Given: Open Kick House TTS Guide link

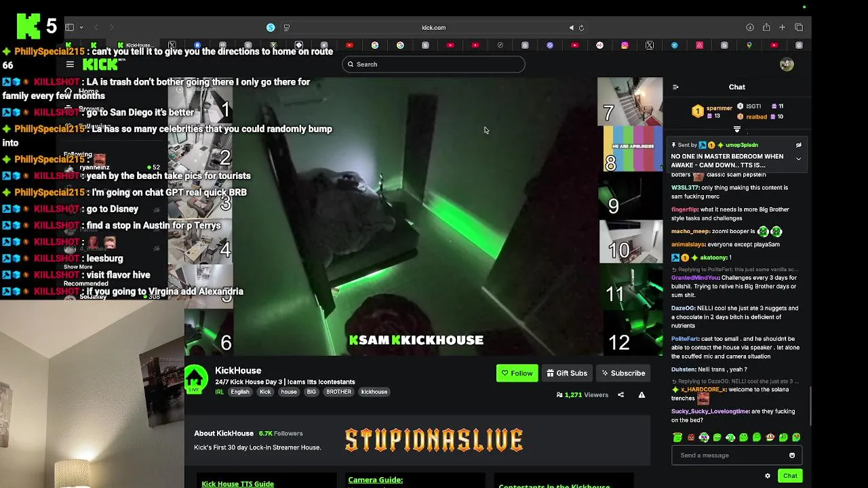Looking at the screenshot, I should pos(237,484).
